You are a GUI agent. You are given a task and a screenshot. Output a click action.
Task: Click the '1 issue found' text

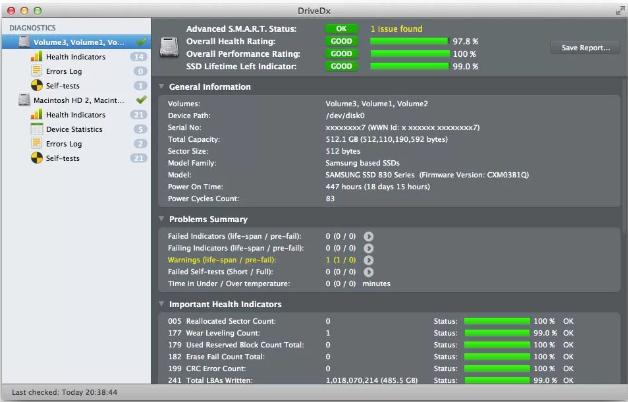[396, 29]
